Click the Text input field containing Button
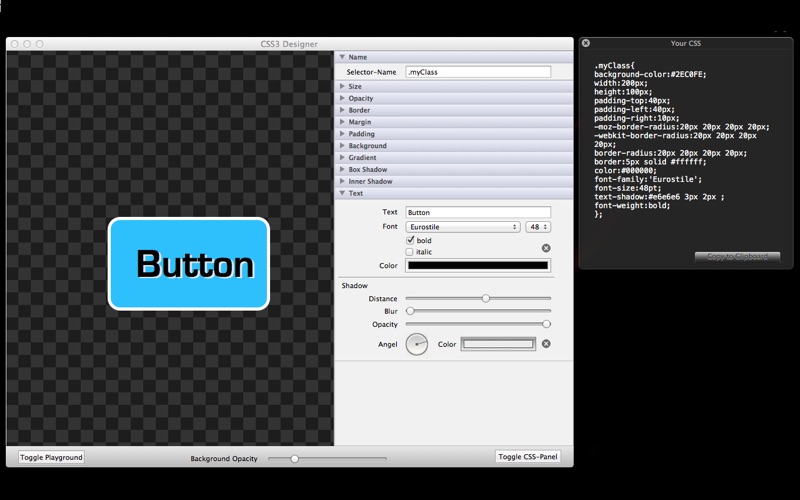Viewport: 800px width, 500px height. (x=478, y=212)
